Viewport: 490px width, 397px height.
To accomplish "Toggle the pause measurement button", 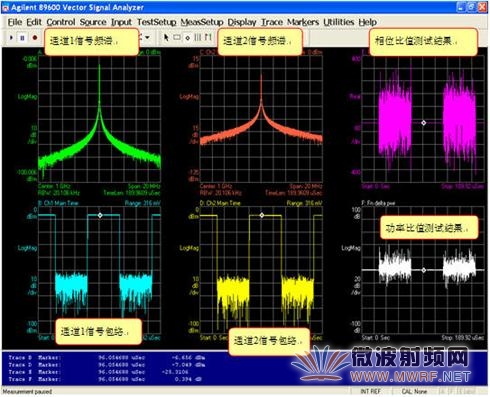I will point(22,38).
